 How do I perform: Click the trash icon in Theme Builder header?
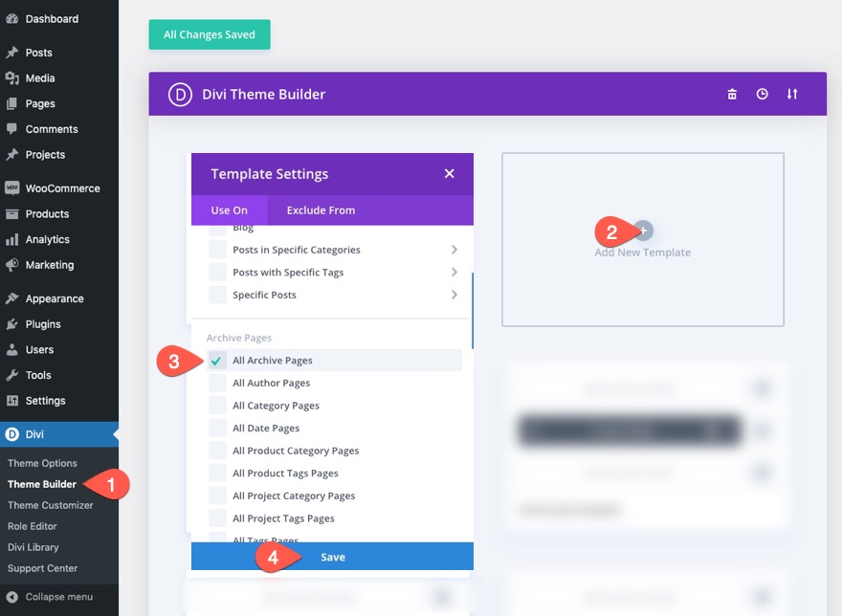click(x=732, y=95)
